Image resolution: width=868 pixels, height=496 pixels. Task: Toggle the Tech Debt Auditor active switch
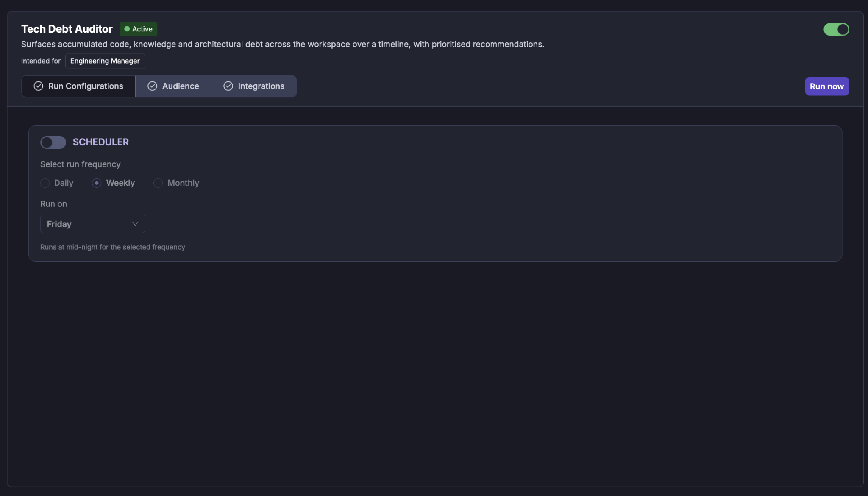click(836, 29)
